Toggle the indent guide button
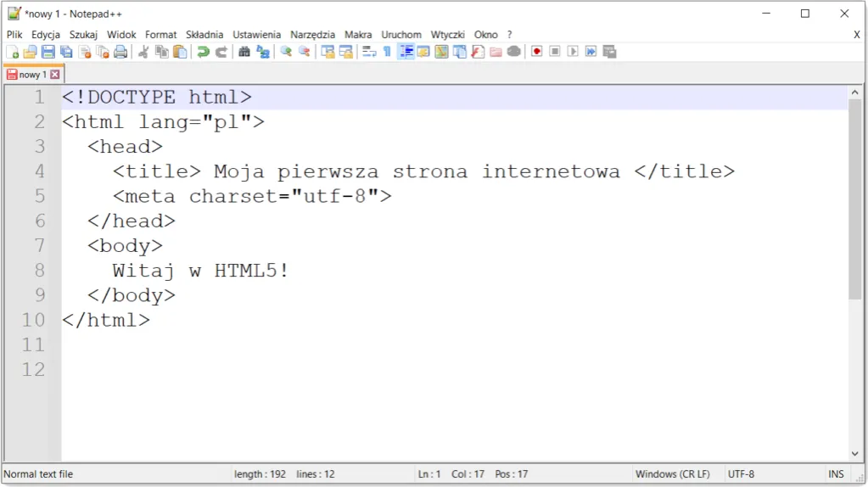The height and width of the screenshot is (487, 868). click(406, 52)
